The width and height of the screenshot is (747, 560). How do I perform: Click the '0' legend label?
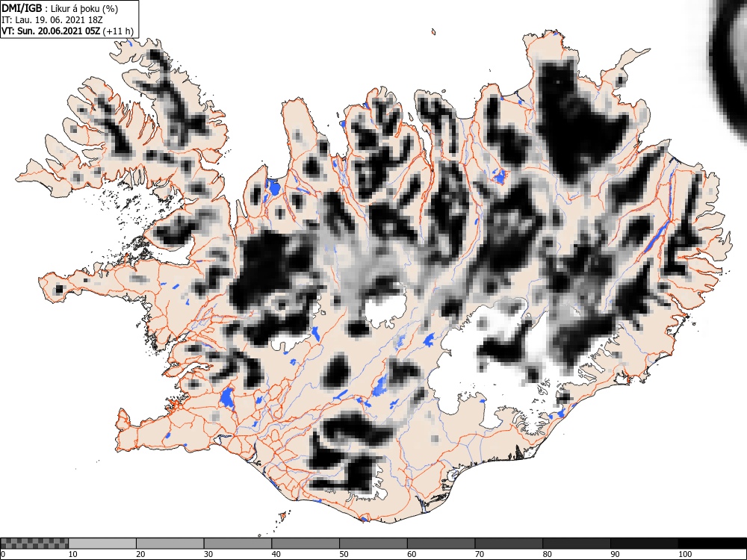point(3,554)
